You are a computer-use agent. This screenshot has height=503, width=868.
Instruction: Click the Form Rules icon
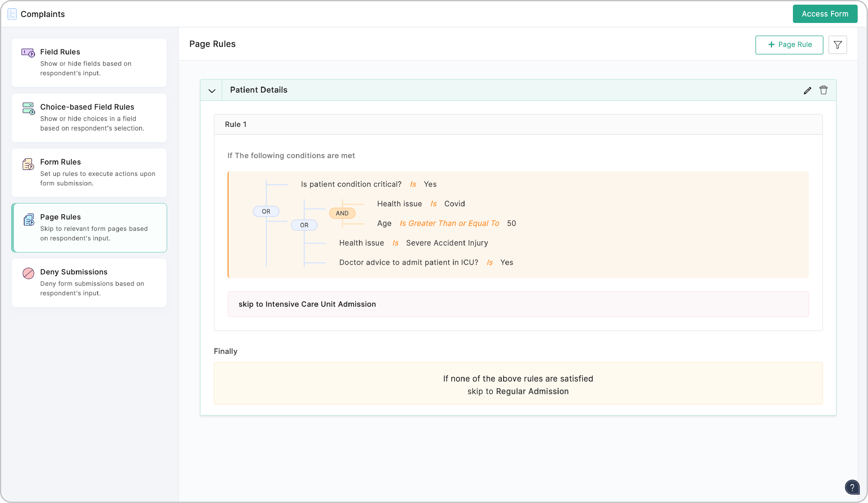[28, 164]
